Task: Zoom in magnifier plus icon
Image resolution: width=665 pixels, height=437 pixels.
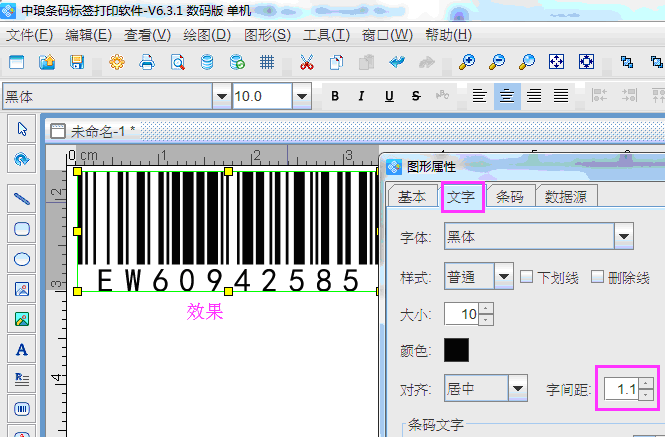Action: click(467, 62)
